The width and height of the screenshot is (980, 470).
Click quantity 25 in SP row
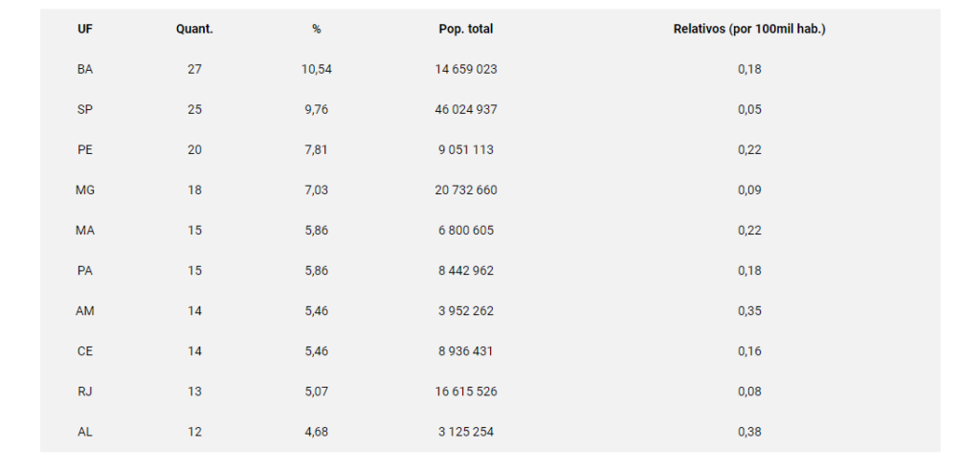click(x=194, y=109)
